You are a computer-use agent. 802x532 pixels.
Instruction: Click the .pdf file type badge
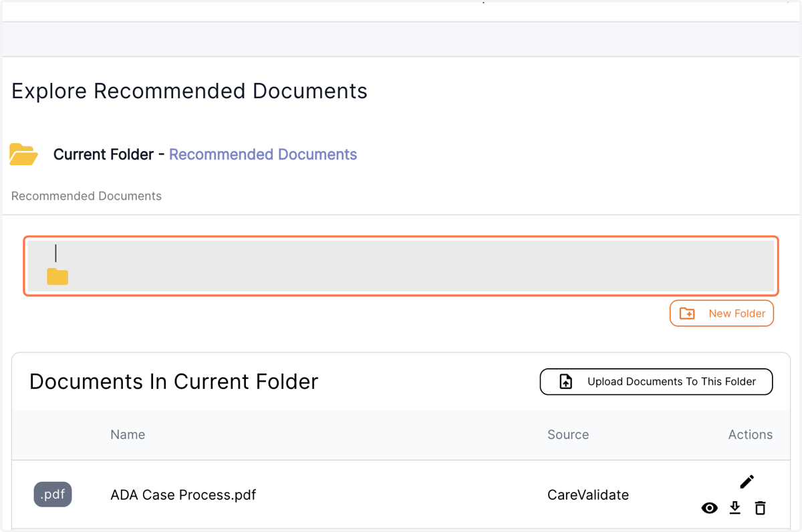click(x=53, y=495)
